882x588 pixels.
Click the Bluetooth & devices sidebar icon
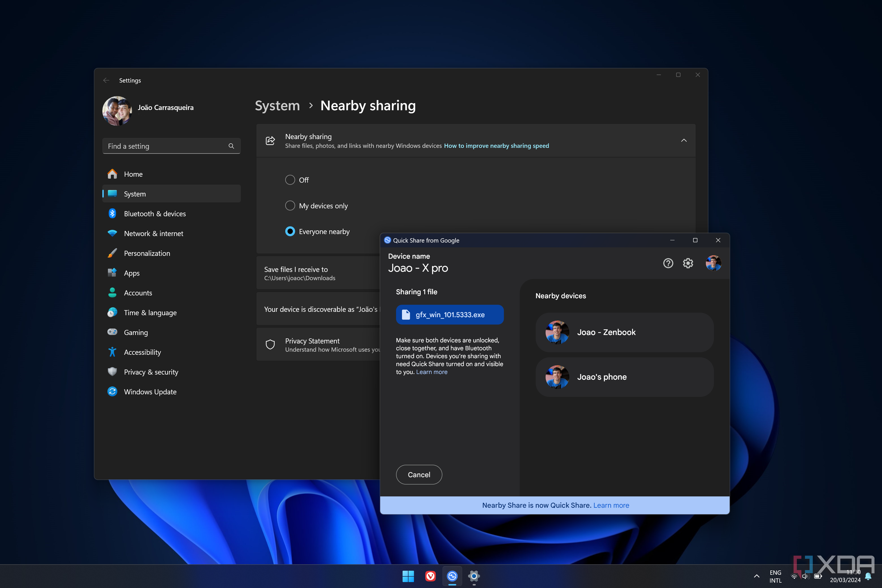pyautogui.click(x=114, y=213)
